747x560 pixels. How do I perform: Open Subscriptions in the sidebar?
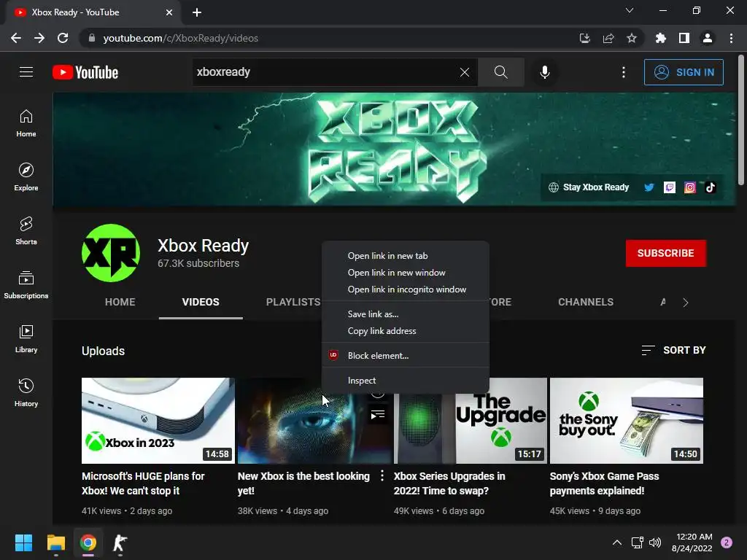[x=26, y=285]
